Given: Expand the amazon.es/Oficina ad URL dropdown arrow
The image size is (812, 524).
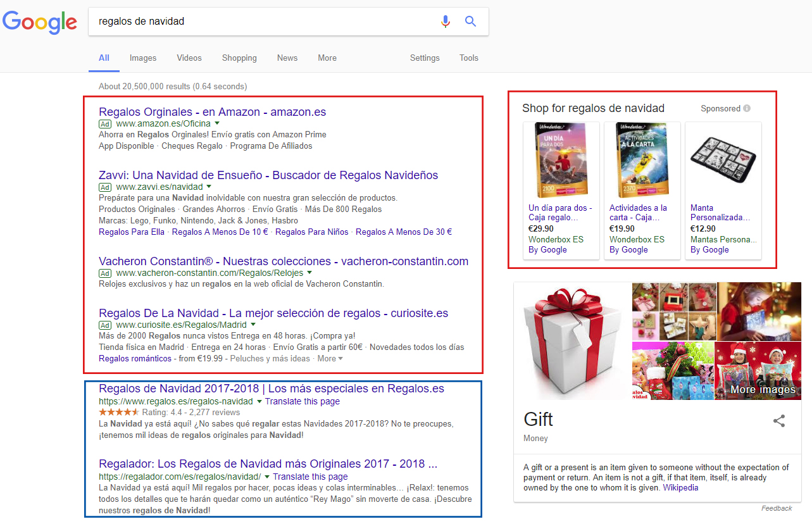Looking at the screenshot, I should [x=217, y=123].
